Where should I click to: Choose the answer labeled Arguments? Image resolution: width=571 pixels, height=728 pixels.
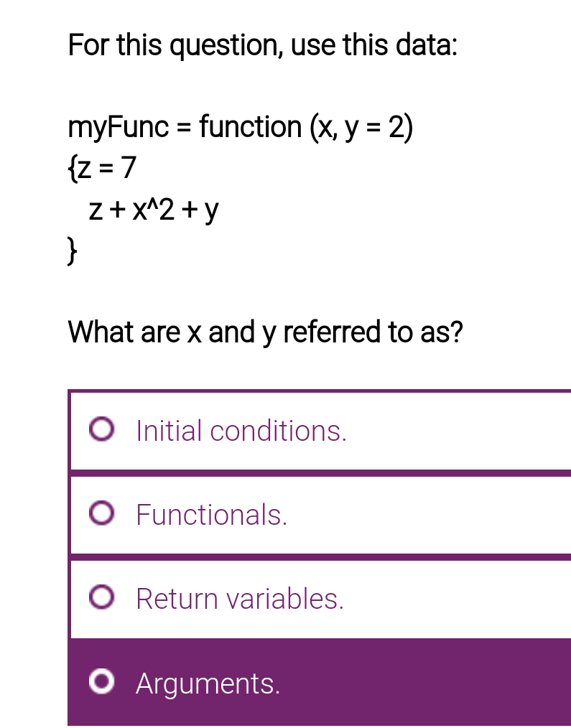coord(208,682)
